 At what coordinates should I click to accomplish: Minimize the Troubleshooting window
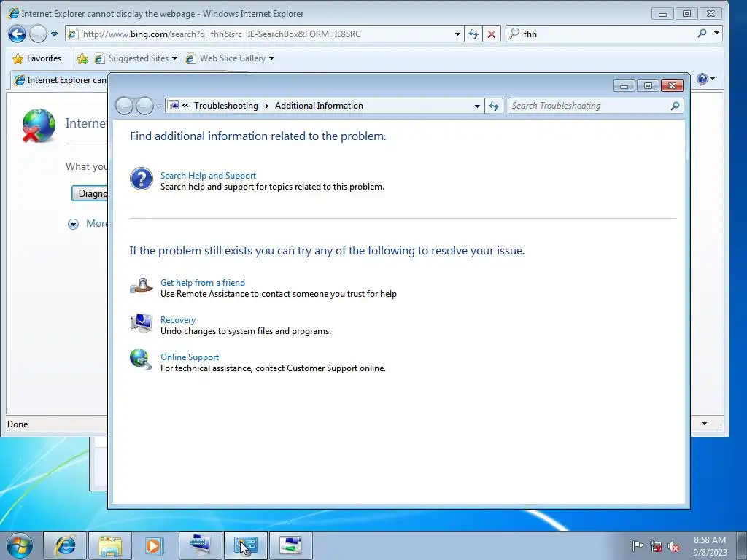coord(624,86)
